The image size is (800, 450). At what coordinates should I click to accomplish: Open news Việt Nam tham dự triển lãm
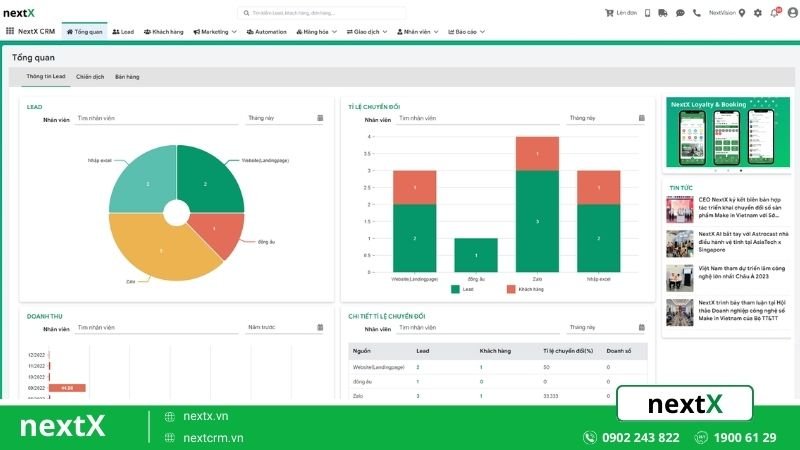tap(741, 272)
